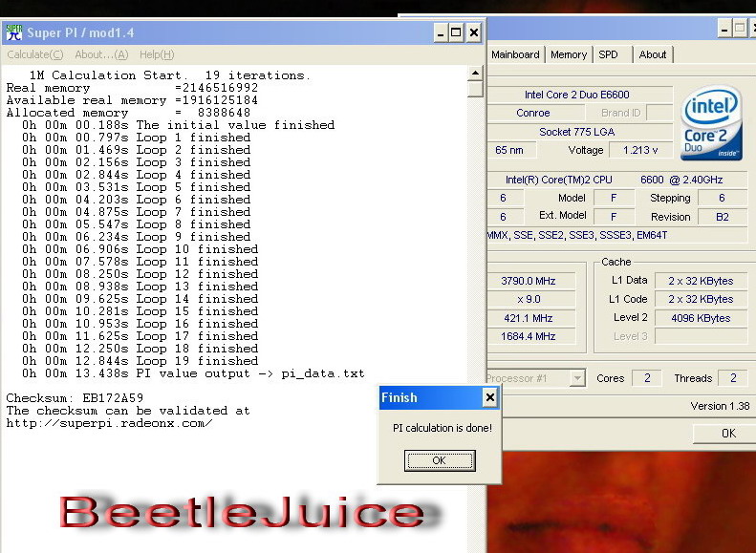
Task: Click the Intel Core 2 Duo logo
Action: [x=711, y=123]
